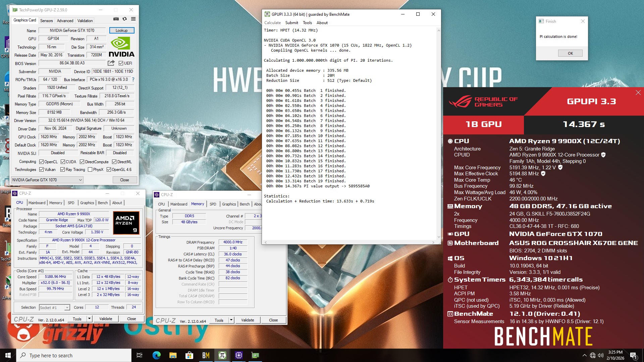Toggle the UEFI checkbox
This screenshot has height=362, width=644.
pyautogui.click(x=121, y=63)
